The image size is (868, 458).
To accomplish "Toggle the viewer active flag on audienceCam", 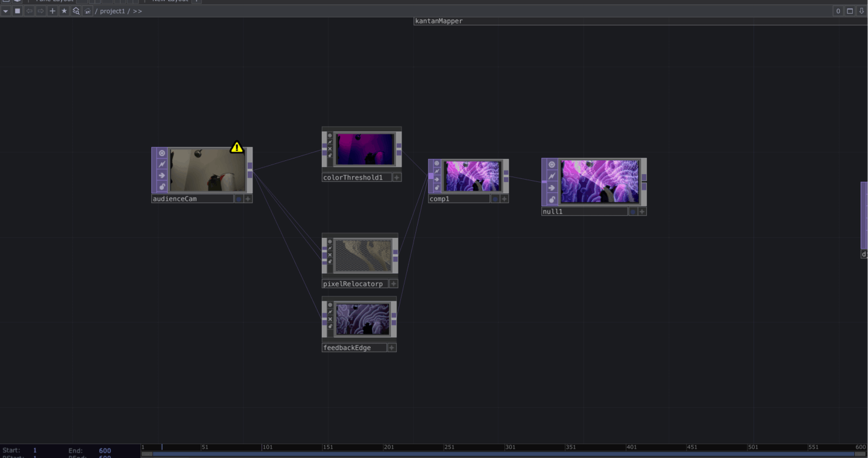I will tap(162, 153).
